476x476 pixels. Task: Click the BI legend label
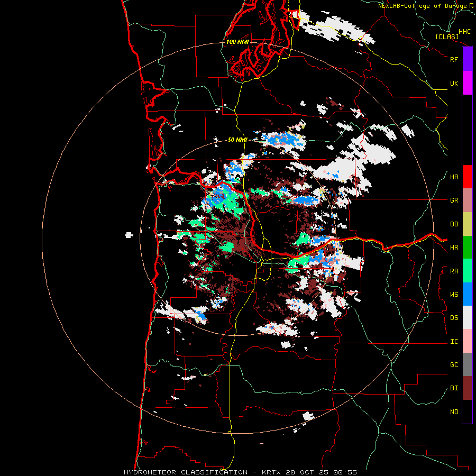click(x=454, y=388)
